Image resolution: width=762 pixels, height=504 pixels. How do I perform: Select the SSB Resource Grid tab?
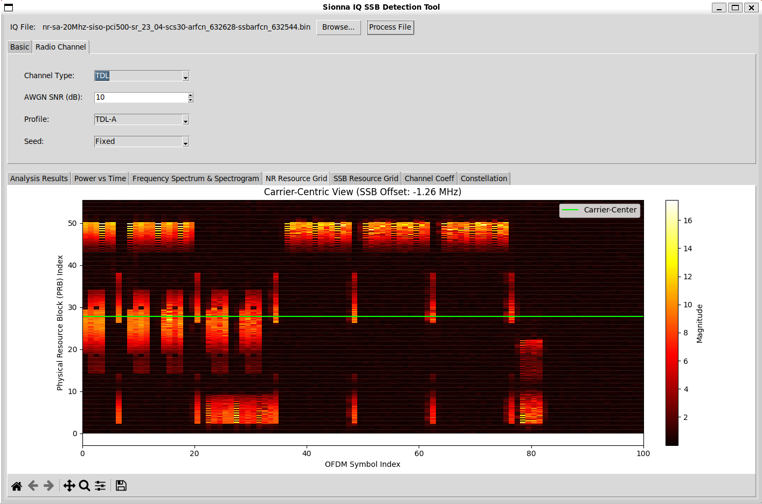[365, 179]
